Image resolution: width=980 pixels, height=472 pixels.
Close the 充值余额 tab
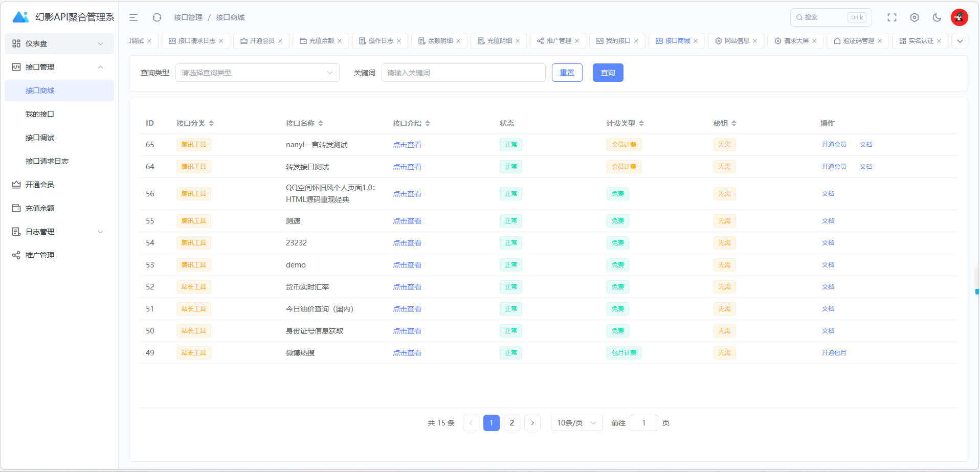tap(340, 41)
